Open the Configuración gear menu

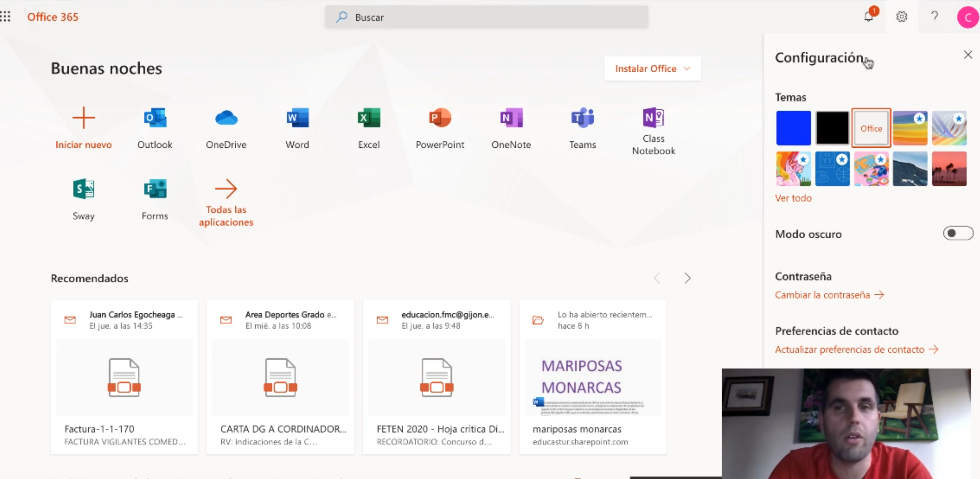(x=901, y=17)
